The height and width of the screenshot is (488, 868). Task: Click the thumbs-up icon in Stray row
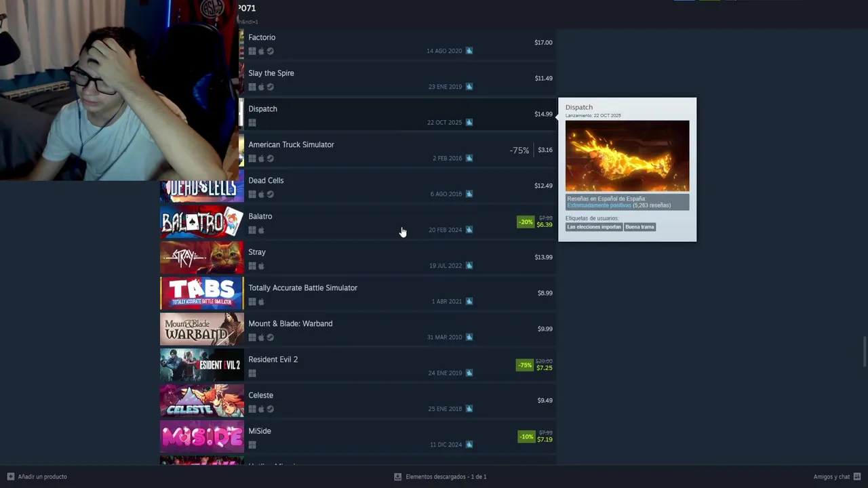click(x=469, y=266)
